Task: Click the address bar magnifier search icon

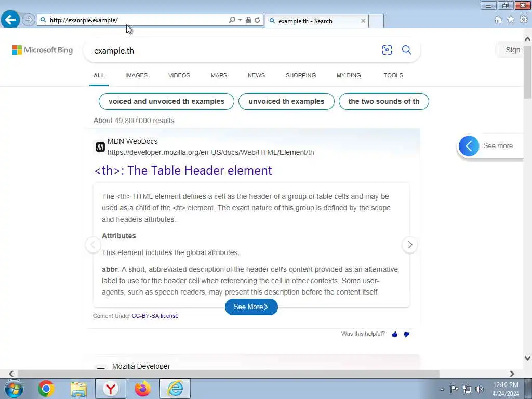Action: pyautogui.click(x=232, y=20)
